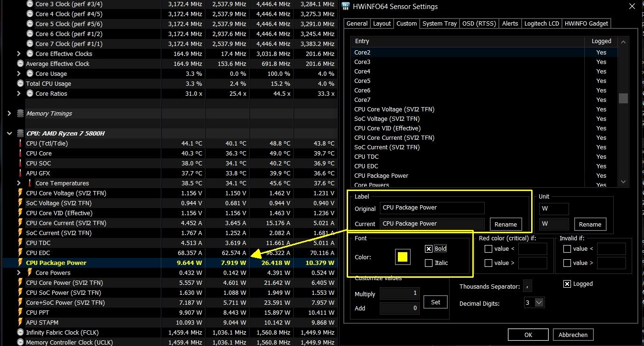Click the clock icon beside Memory Controller Clock
The image size is (644, 346).
(20, 342)
